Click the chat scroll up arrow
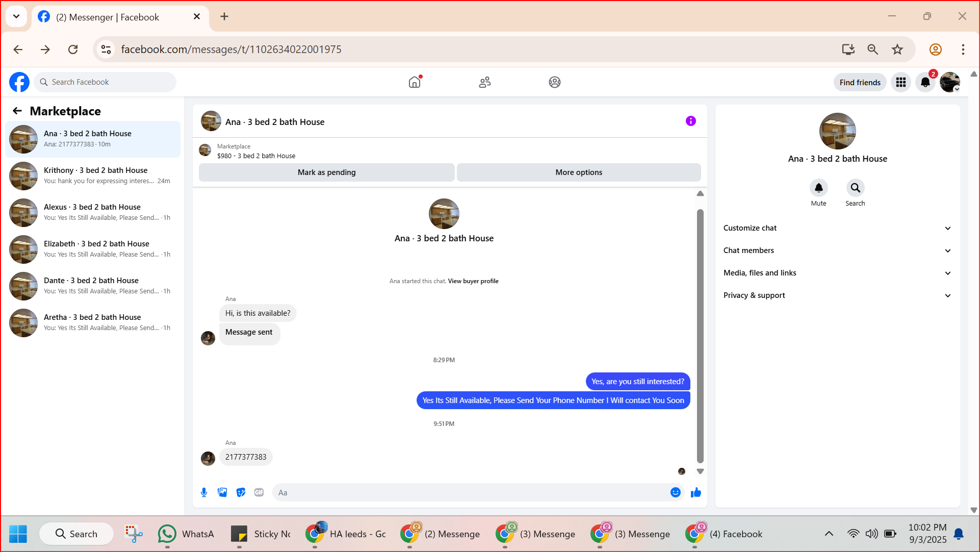Viewport: 980px width, 552px height. [x=700, y=194]
